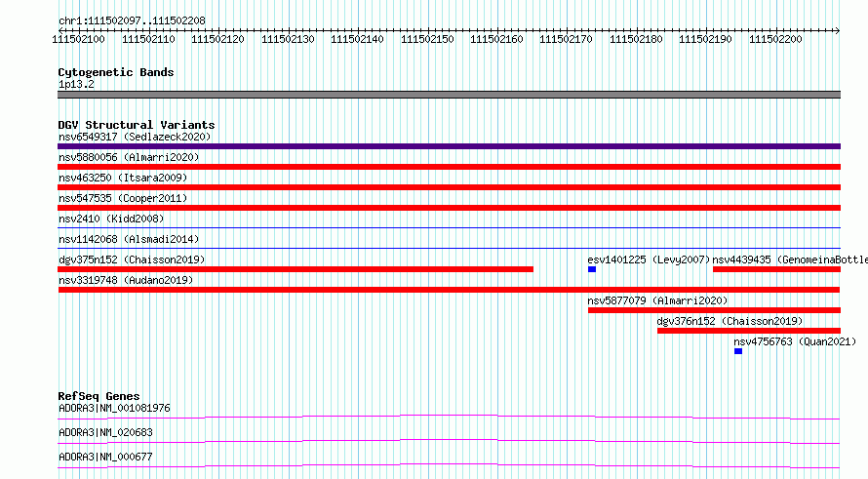Click ruler position 111502180
The height and width of the screenshot is (479, 868).
[x=636, y=39]
